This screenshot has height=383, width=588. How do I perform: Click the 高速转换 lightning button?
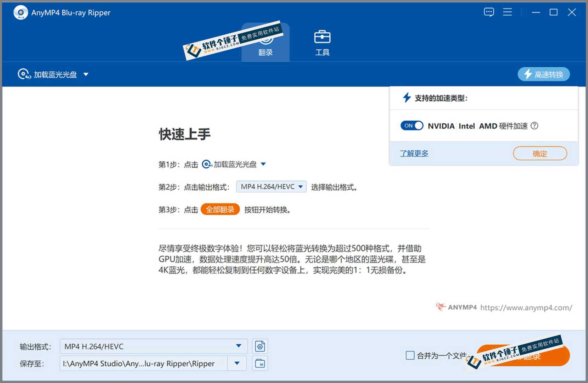[x=543, y=74]
